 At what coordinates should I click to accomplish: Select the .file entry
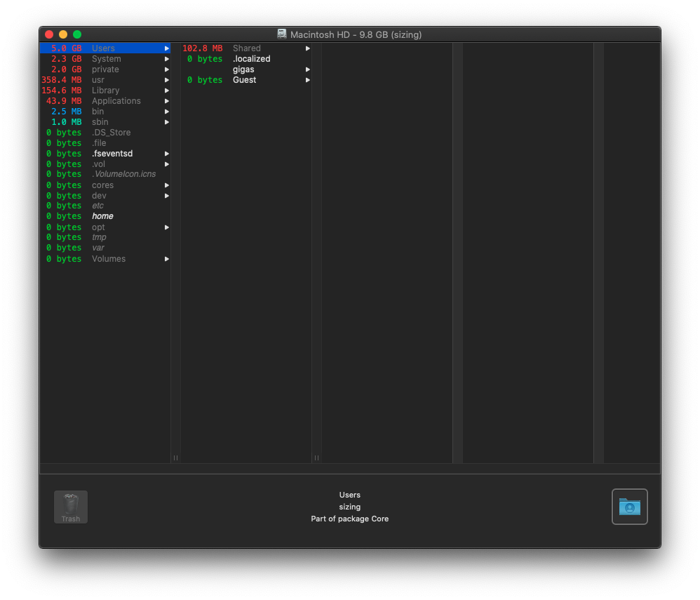pos(99,143)
